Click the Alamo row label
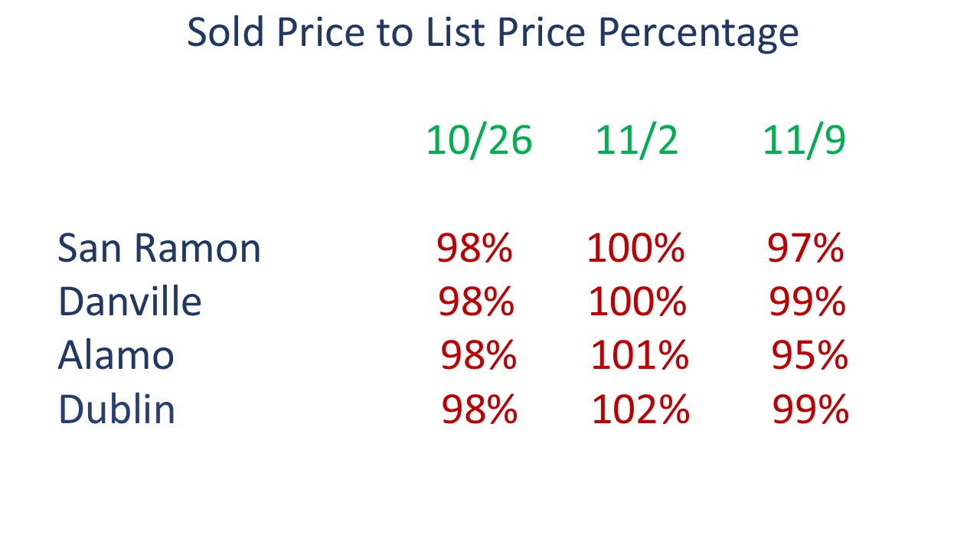Image resolution: width=980 pixels, height=551 pixels. tap(116, 356)
